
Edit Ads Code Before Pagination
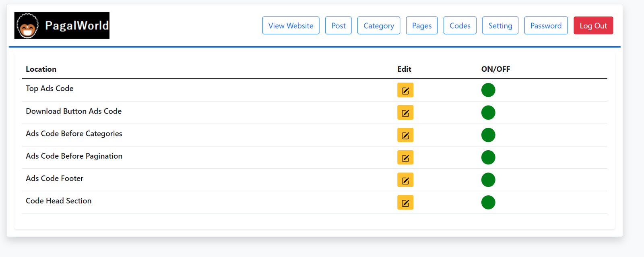tap(405, 158)
